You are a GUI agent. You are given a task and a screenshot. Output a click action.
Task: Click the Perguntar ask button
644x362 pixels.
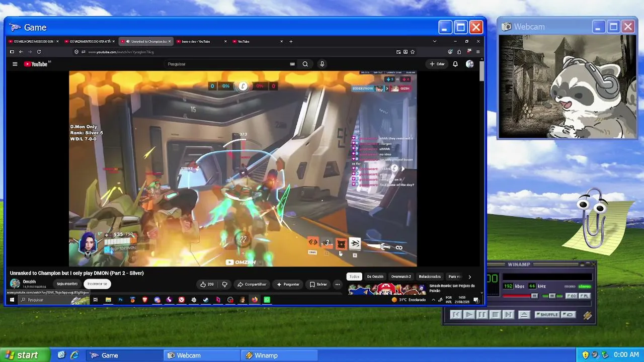pyautogui.click(x=288, y=285)
